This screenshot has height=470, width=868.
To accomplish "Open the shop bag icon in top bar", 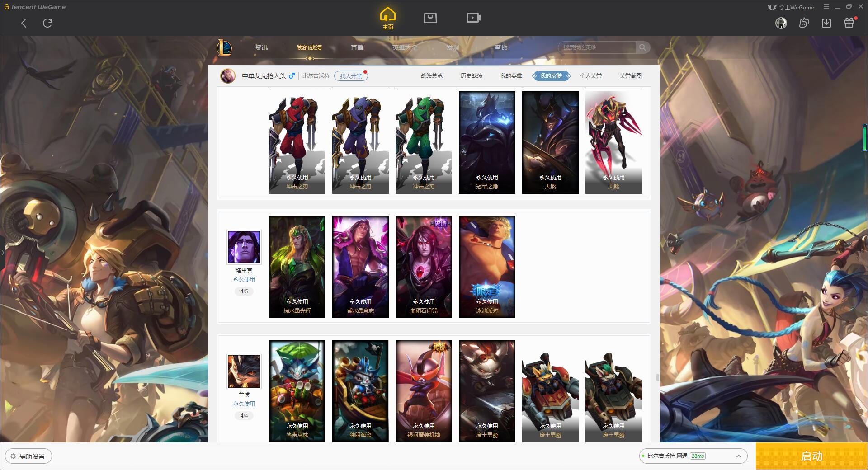I will click(x=430, y=18).
